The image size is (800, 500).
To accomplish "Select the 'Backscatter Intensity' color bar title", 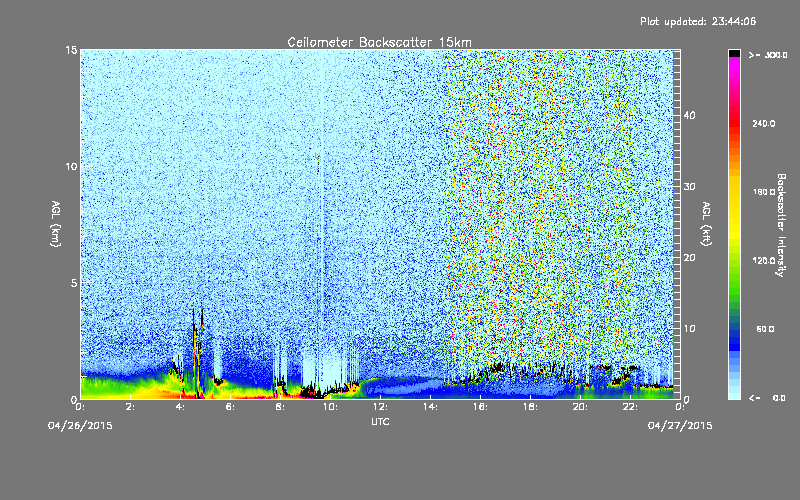I will pos(781,225).
